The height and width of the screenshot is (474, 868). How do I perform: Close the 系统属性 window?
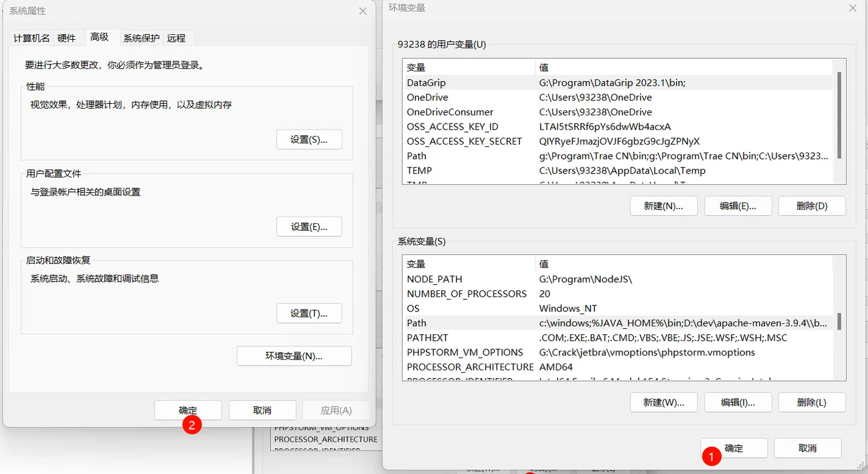click(363, 11)
